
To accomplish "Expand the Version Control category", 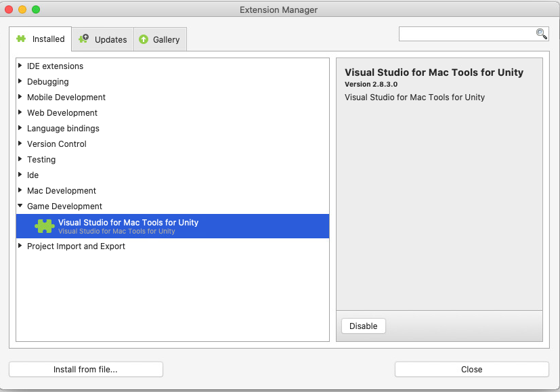I will [20, 144].
